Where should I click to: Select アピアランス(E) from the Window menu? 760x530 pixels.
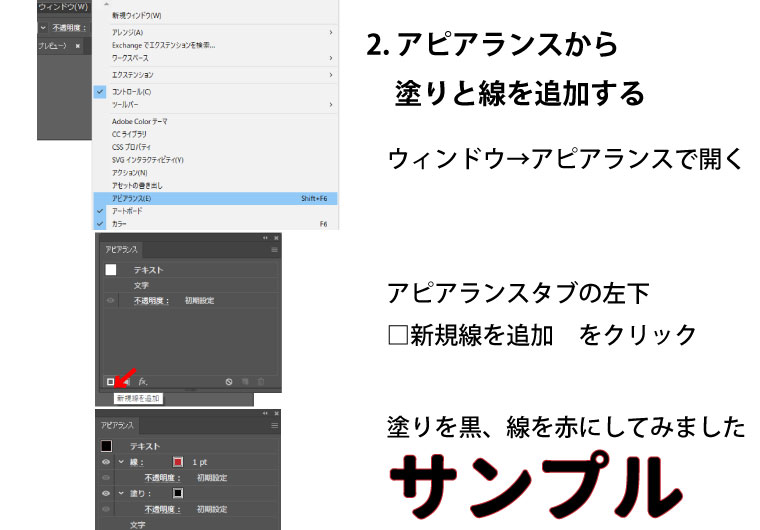coord(132,199)
